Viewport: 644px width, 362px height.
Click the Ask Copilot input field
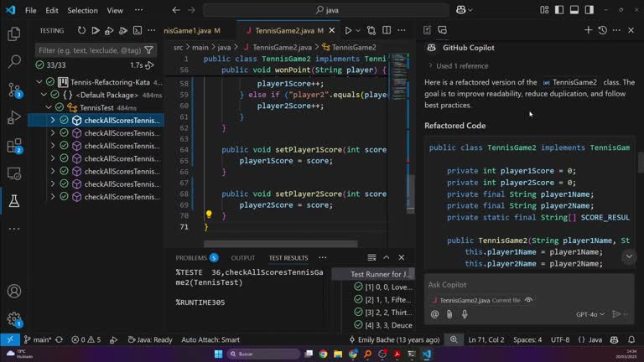[529, 284]
